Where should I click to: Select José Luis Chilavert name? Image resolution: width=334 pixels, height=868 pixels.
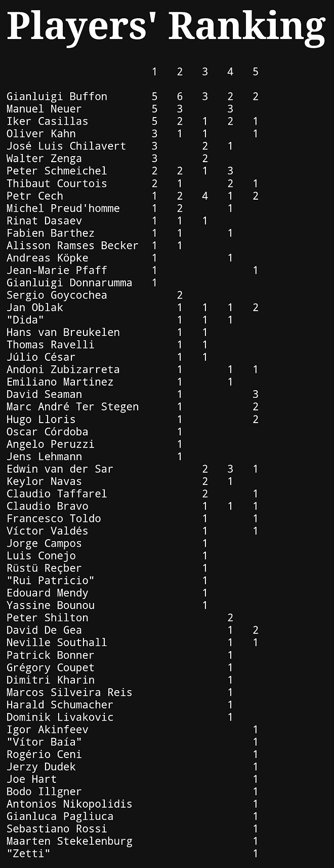[66, 146]
